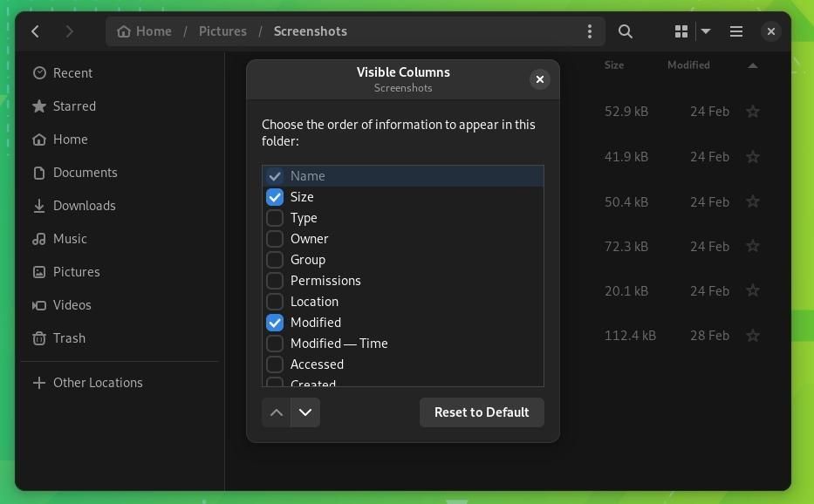814x504 pixels.
Task: Open Trash from the sidebar
Action: click(x=68, y=337)
